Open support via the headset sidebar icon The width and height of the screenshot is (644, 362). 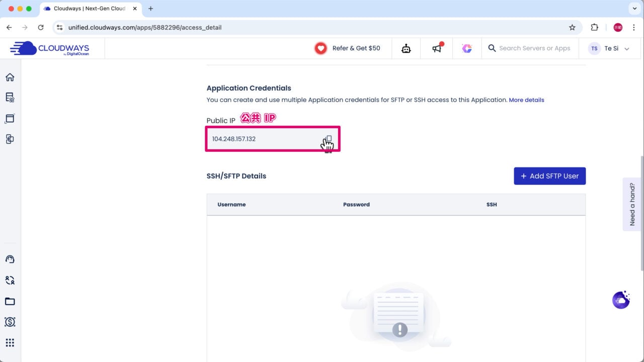[x=10, y=259]
